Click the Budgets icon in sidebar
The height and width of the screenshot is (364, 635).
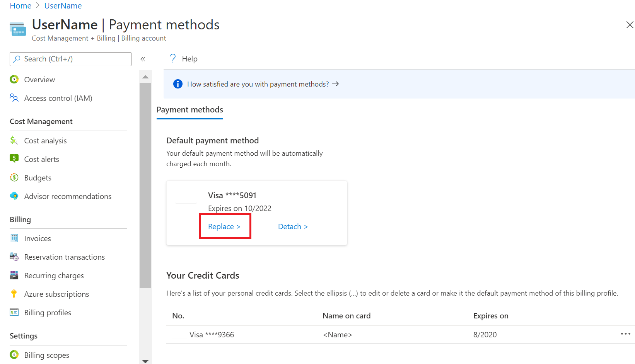point(14,177)
